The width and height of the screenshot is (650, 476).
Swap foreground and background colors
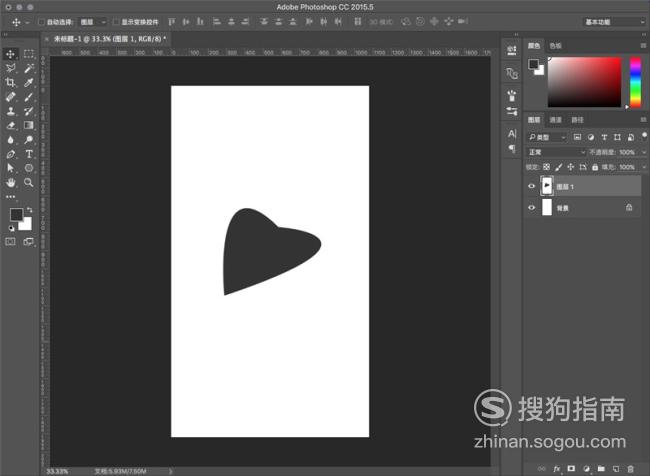[29, 210]
